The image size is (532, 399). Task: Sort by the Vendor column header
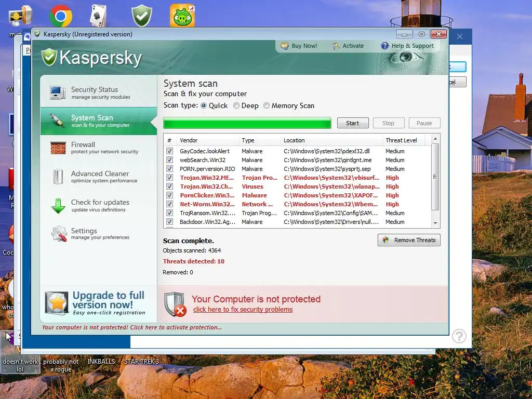(x=208, y=140)
